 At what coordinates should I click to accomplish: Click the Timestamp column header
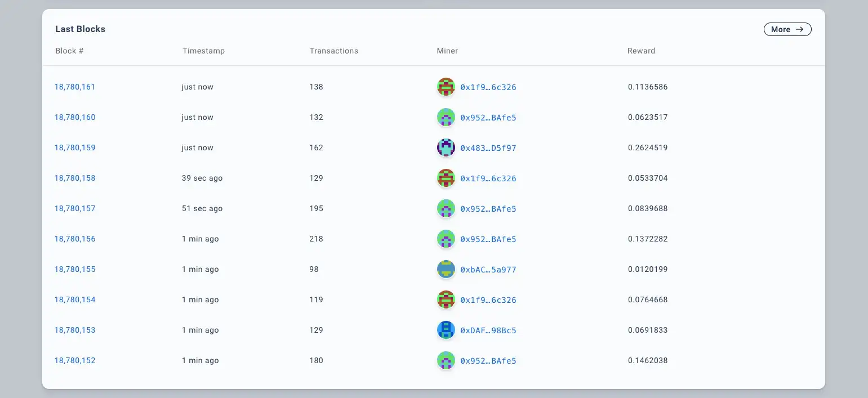coord(203,51)
